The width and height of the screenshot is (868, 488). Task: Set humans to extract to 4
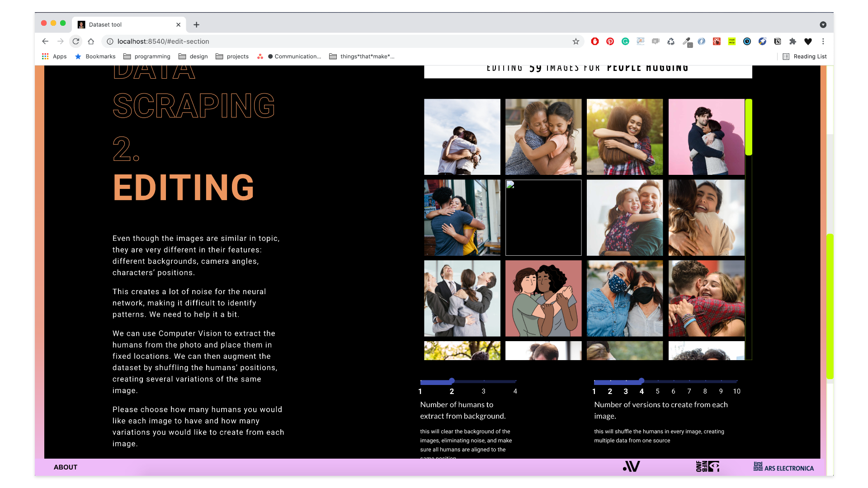[x=515, y=391]
